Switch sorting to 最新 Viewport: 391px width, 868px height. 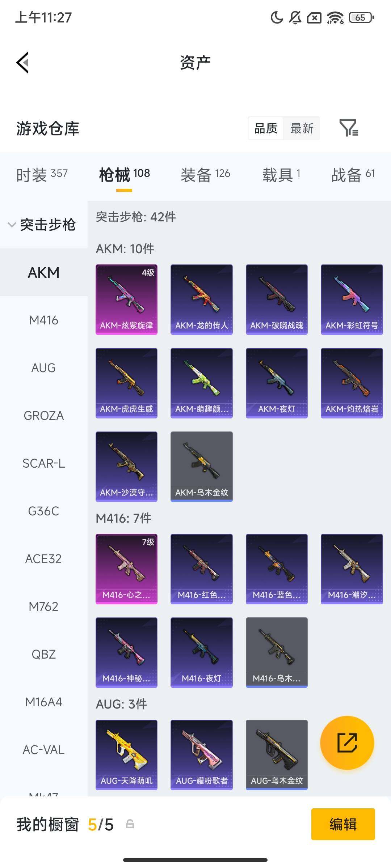(302, 128)
